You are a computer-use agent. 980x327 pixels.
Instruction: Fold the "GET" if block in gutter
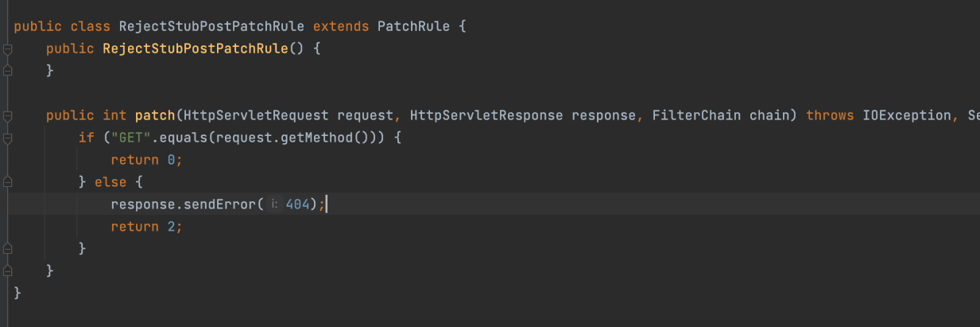[7, 138]
